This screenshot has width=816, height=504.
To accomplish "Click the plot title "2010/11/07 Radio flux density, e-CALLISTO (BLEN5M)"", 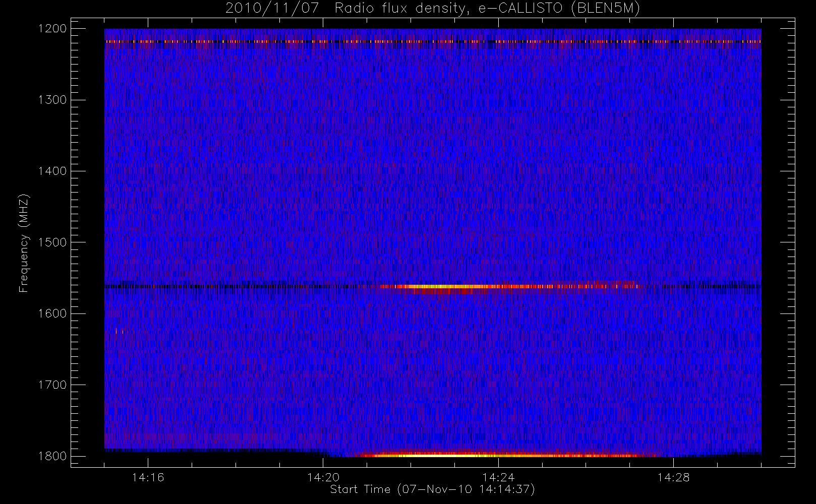I will 433,9.
